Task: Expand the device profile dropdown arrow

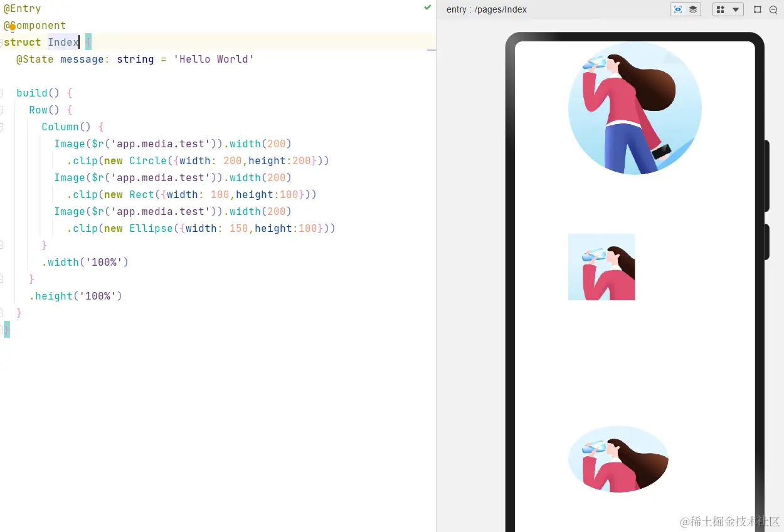Action: pos(736,9)
